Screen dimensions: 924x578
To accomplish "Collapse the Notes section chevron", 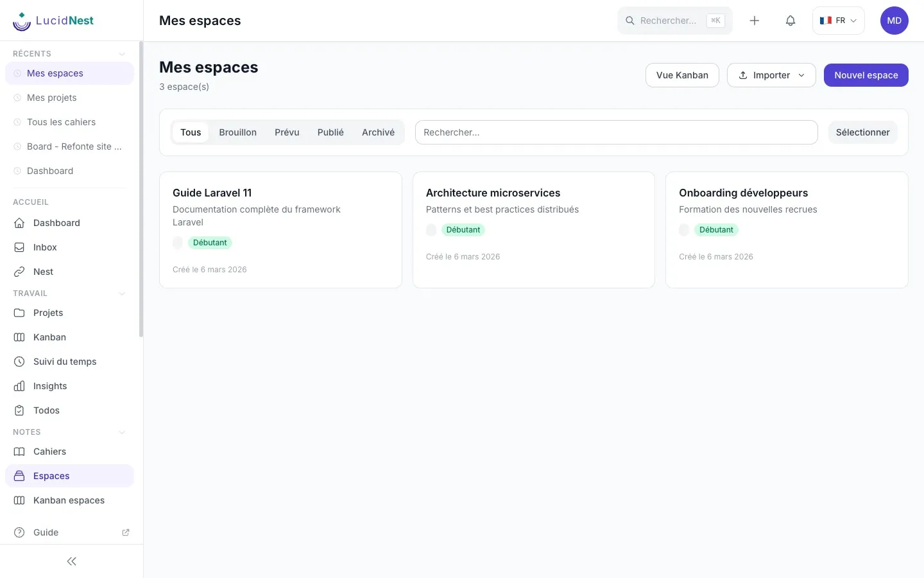I will 122,432.
